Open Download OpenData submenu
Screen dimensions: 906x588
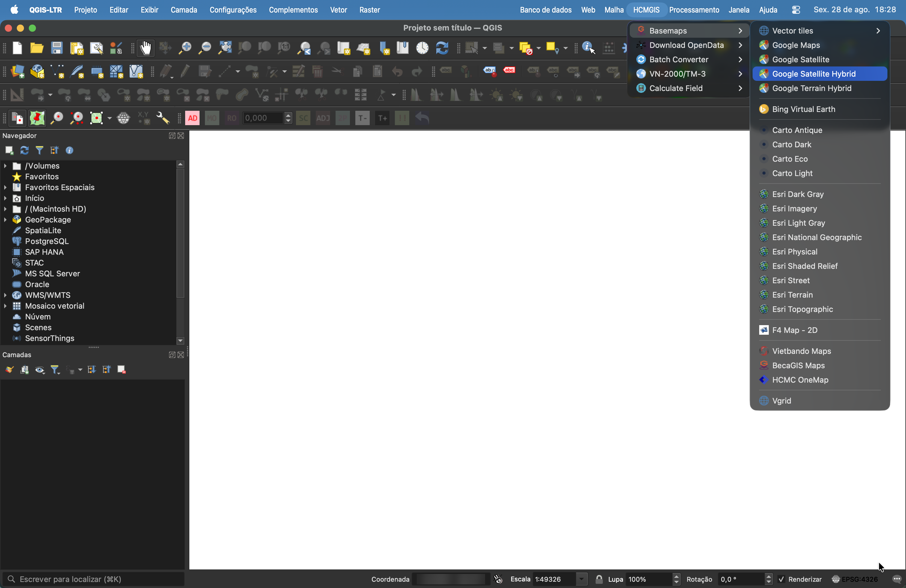point(689,45)
